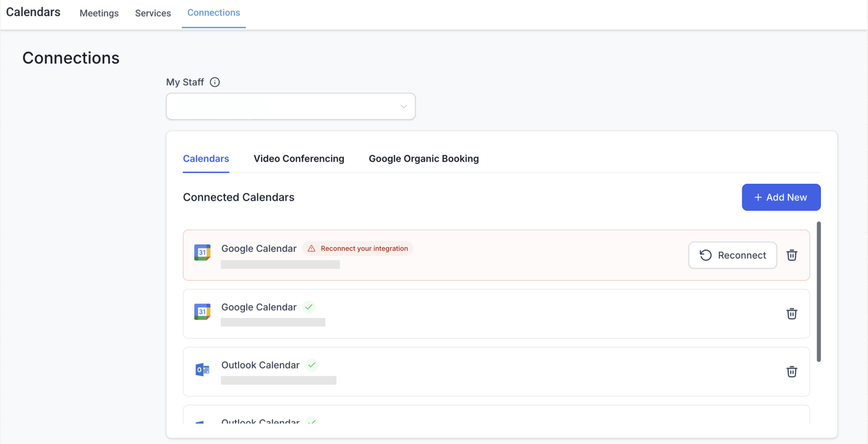
Task: Click green checkmark beside Outlook Calendar
Action: [312, 365]
